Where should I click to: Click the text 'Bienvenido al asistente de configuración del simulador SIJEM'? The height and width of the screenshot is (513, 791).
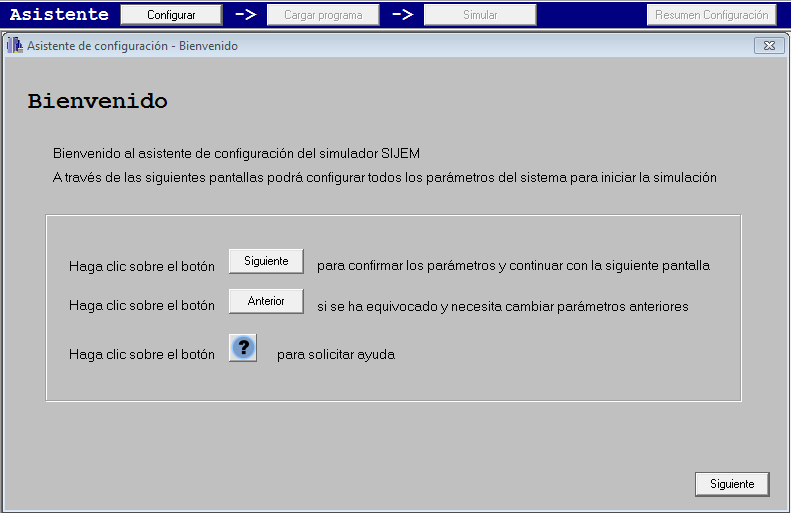[236, 153]
